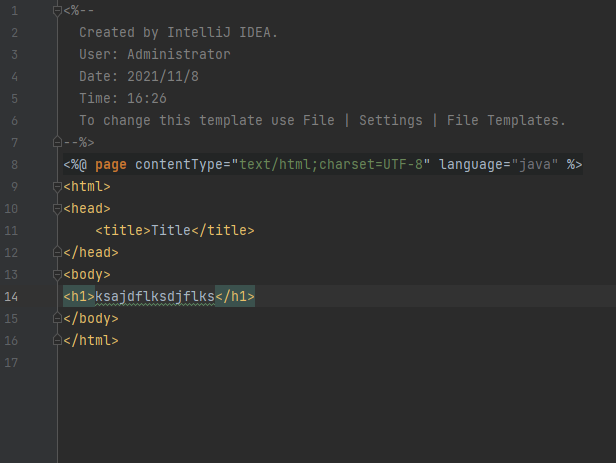Click the "java" attribute value
The height and width of the screenshot is (463, 616).
pyautogui.click(x=535, y=165)
